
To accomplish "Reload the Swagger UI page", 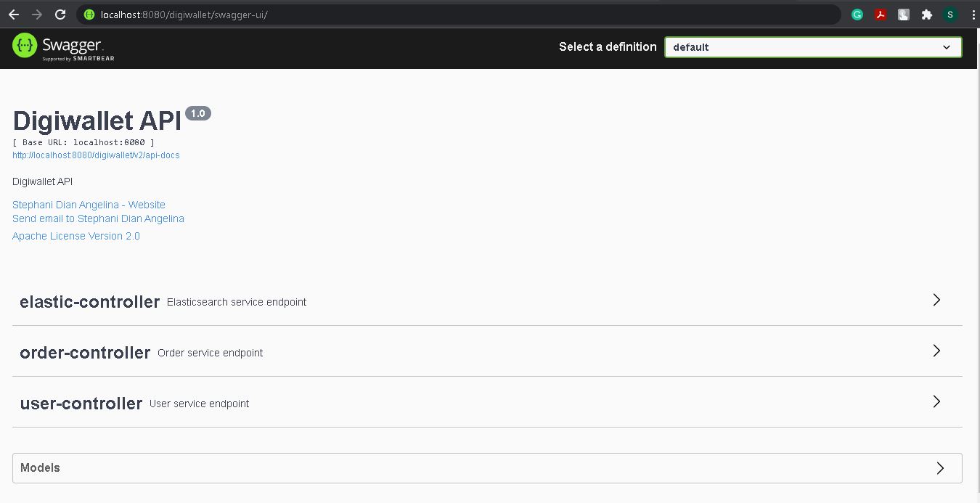I will coord(61,15).
